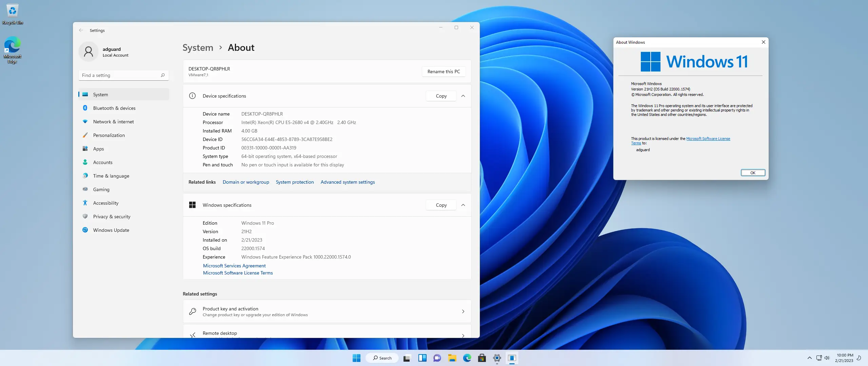Open the notification icon beside the clock

(859, 358)
